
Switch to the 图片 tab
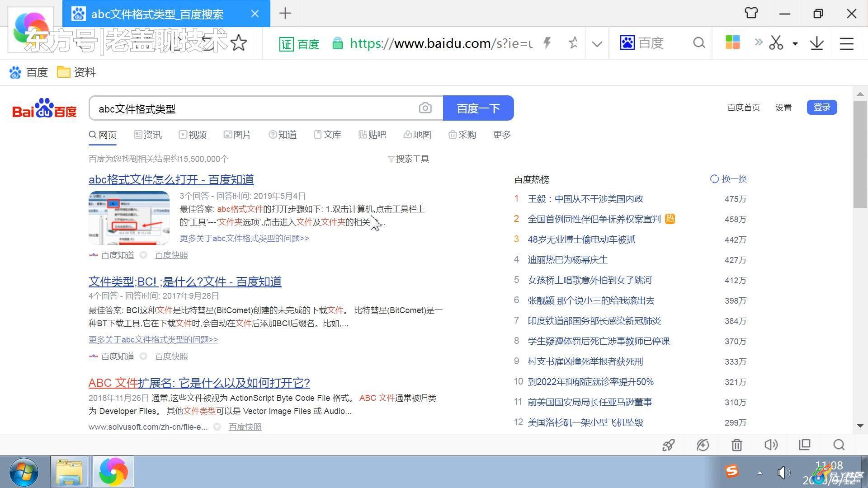(237, 135)
